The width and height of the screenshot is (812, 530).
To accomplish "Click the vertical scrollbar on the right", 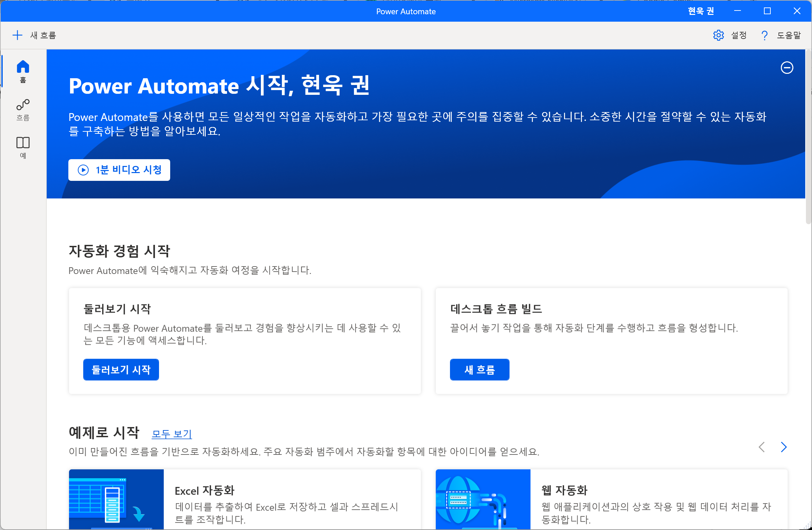I will coord(808,136).
